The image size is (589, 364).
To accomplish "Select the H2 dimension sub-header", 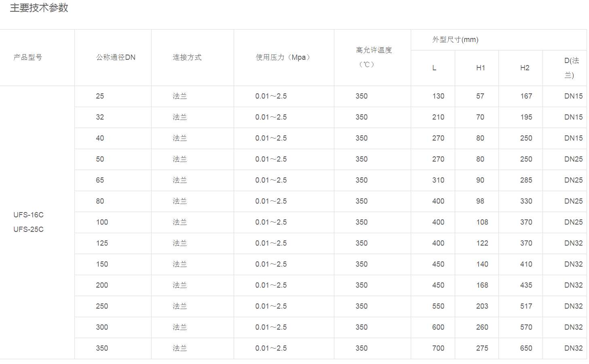I will click(525, 68).
